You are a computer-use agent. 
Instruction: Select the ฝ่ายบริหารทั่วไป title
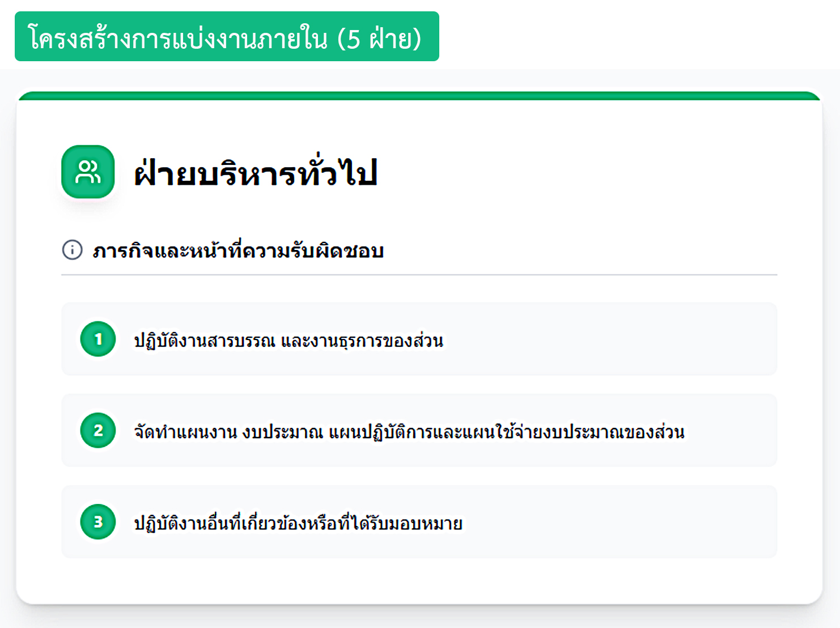[x=256, y=173]
